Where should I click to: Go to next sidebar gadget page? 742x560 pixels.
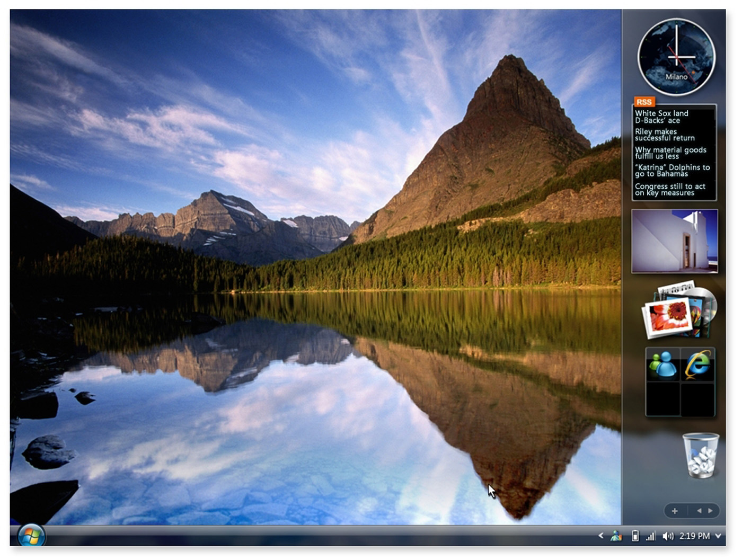[711, 511]
